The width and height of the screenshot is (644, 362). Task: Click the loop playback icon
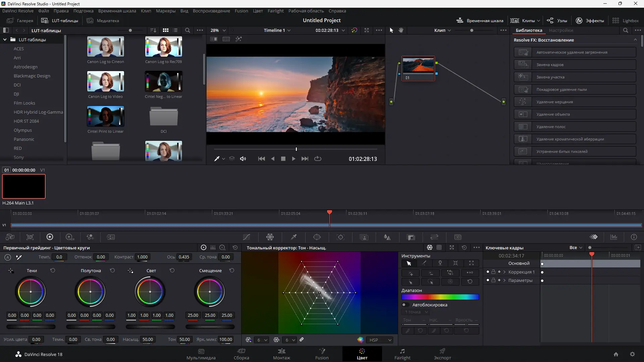[x=318, y=159]
